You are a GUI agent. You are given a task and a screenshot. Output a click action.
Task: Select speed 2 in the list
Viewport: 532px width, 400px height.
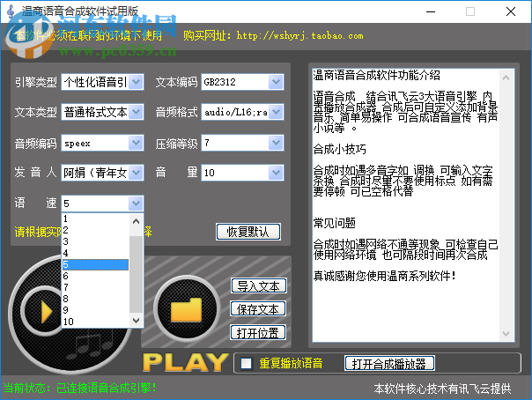(x=96, y=230)
